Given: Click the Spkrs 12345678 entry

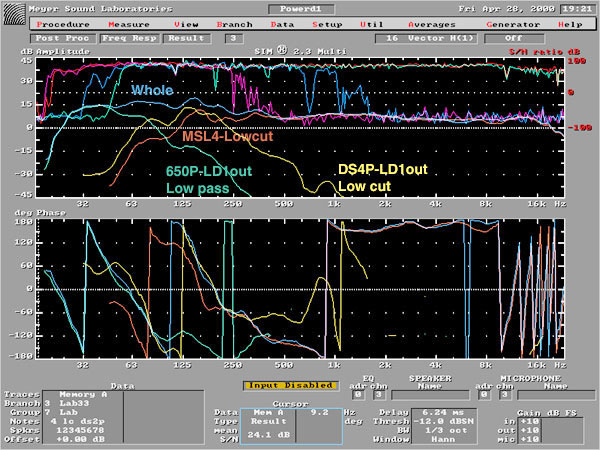Looking at the screenshot, I should pyautogui.click(x=78, y=430).
